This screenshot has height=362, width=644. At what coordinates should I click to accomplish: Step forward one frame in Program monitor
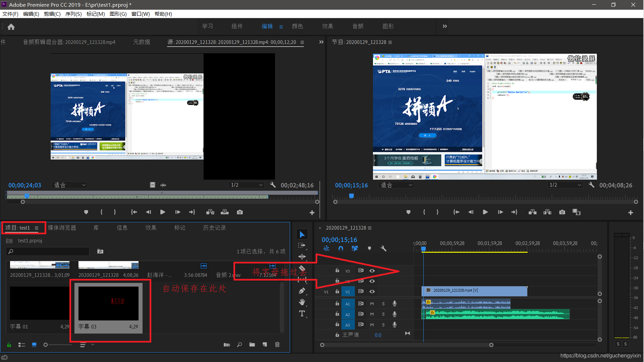click(500, 212)
